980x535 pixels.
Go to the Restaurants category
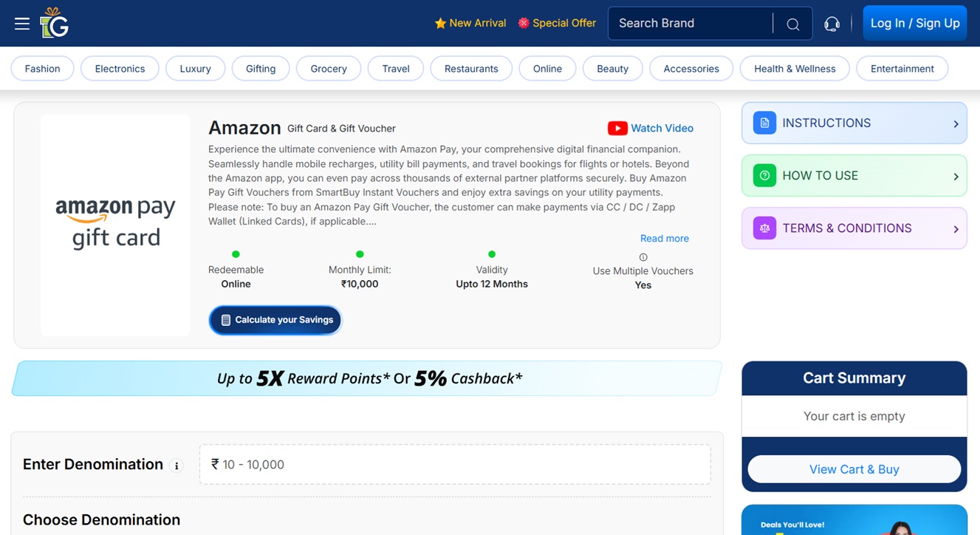click(471, 69)
